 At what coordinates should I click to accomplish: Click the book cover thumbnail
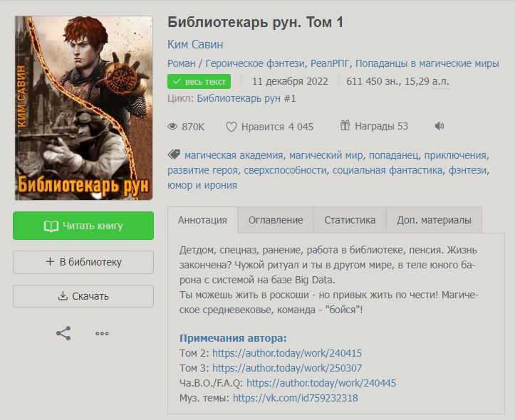(x=84, y=108)
